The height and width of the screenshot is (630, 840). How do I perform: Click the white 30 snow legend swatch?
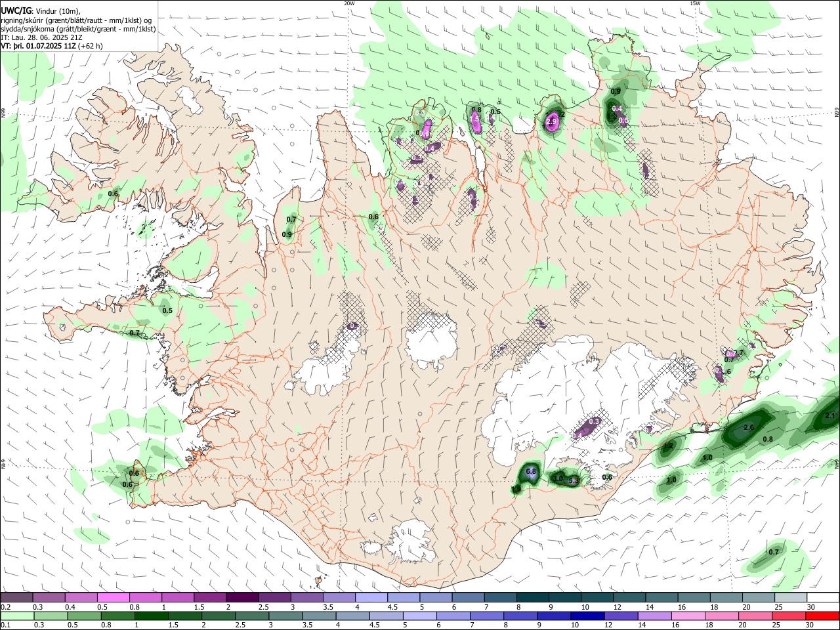pyautogui.click(x=823, y=598)
